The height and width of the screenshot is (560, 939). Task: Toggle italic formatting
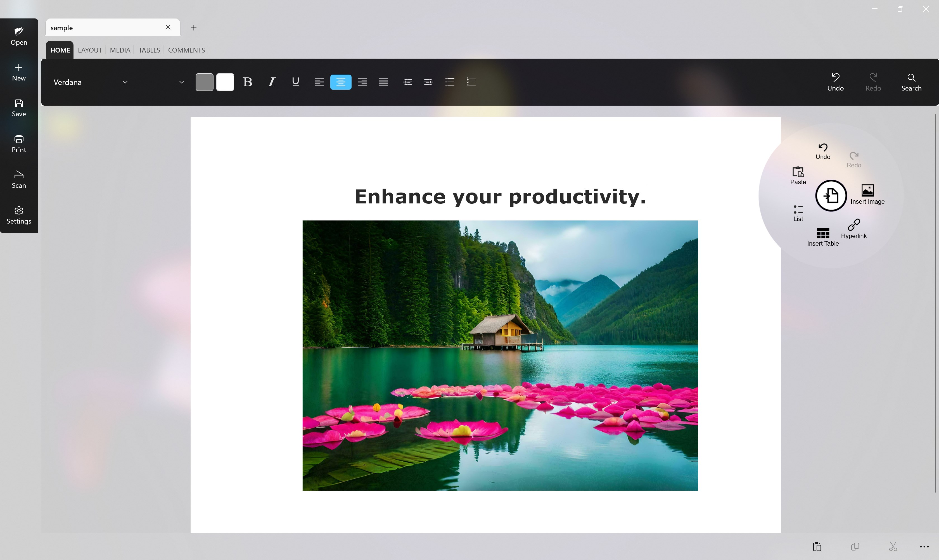[x=271, y=82]
